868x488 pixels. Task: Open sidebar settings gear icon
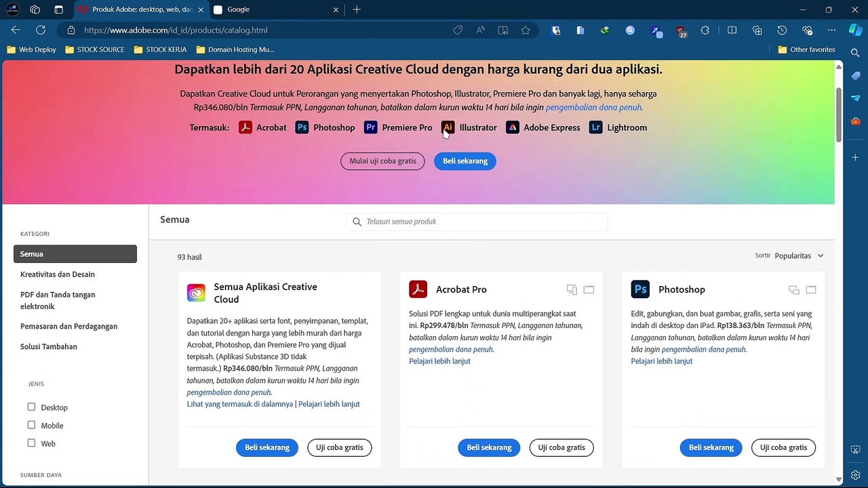pos(856,474)
